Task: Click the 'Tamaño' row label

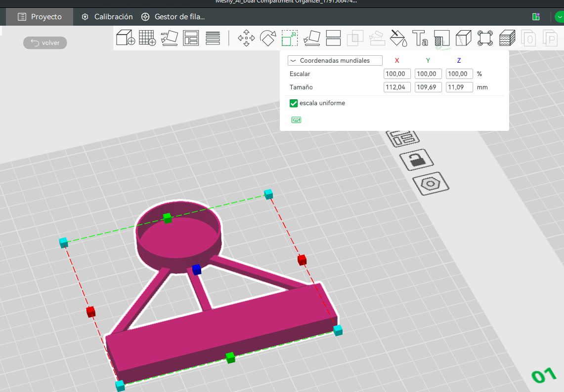Action: (301, 87)
